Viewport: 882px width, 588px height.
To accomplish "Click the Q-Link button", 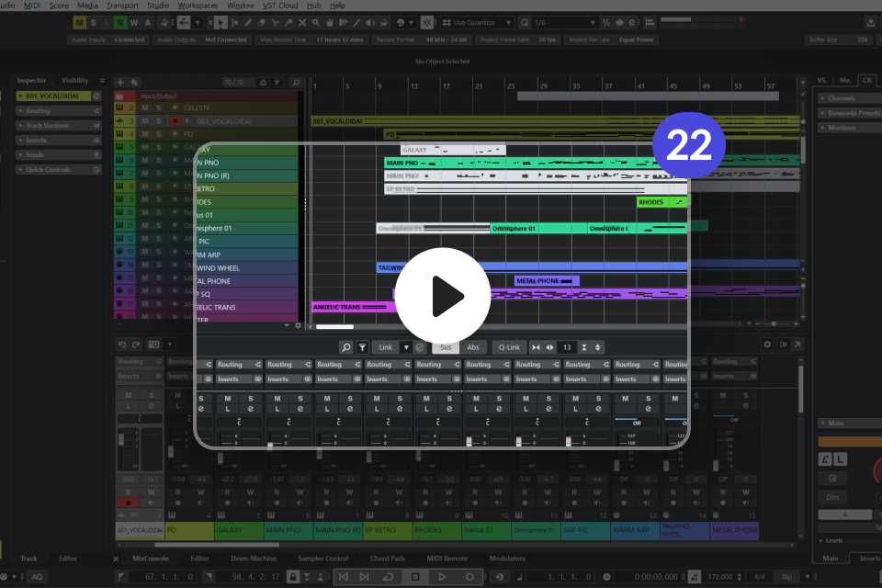I will click(509, 347).
